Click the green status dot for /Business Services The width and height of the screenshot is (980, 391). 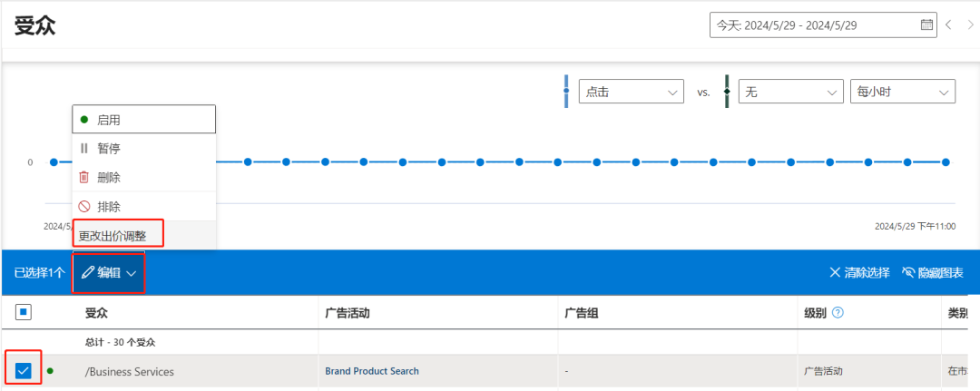coord(50,371)
